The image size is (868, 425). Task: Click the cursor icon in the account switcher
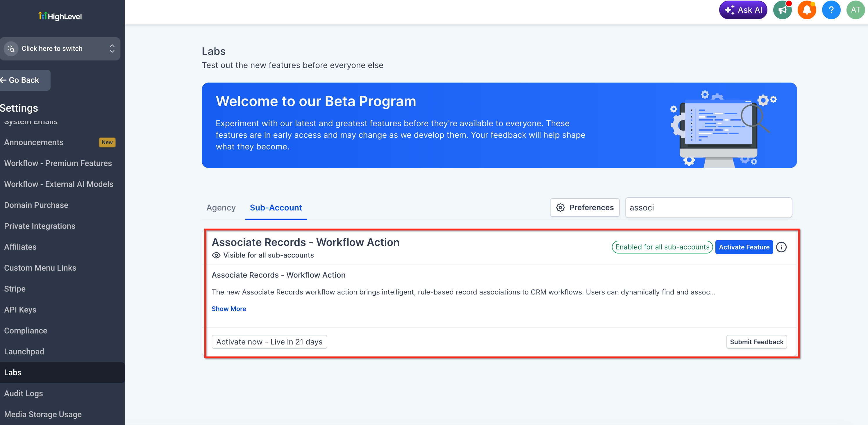(11, 49)
